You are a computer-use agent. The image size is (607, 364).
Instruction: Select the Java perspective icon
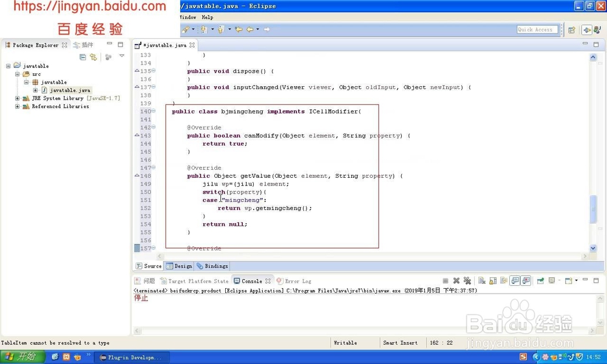pos(597,30)
